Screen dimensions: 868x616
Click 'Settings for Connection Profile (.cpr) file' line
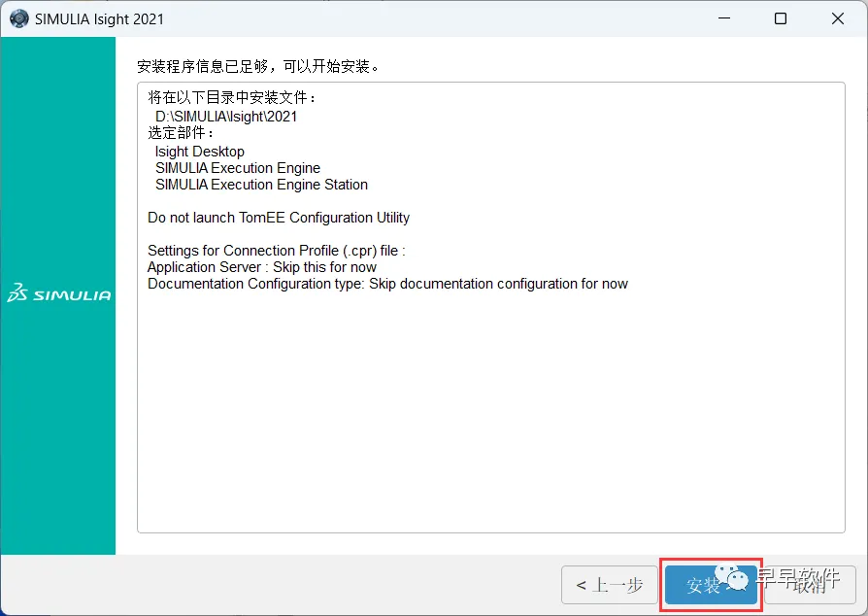click(x=277, y=251)
